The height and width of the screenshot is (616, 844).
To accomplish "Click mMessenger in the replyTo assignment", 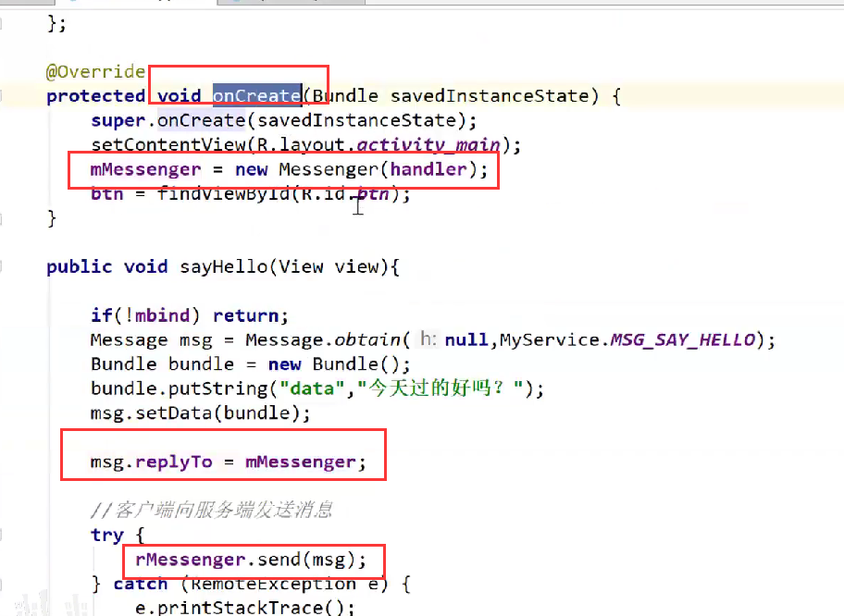I will point(301,462).
